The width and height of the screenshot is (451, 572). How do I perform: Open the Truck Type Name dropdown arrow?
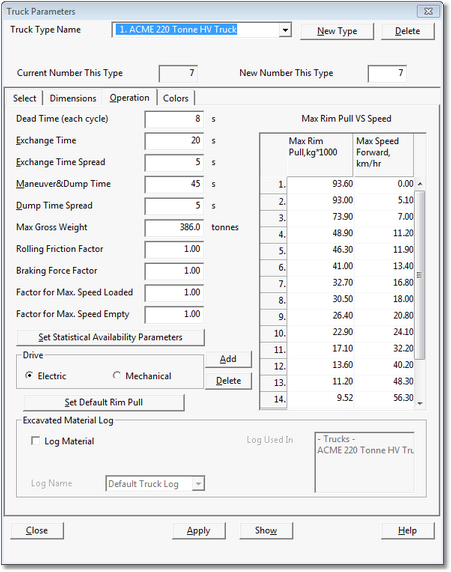[x=285, y=30]
